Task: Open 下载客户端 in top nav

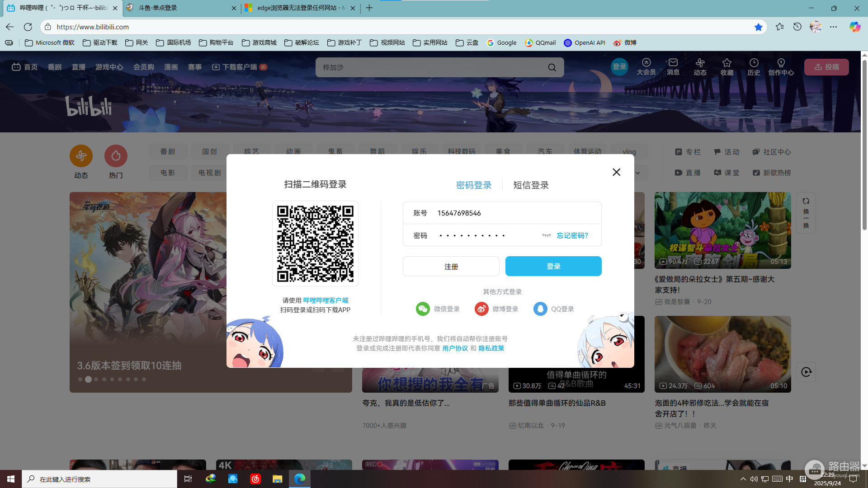Action: tap(239, 67)
